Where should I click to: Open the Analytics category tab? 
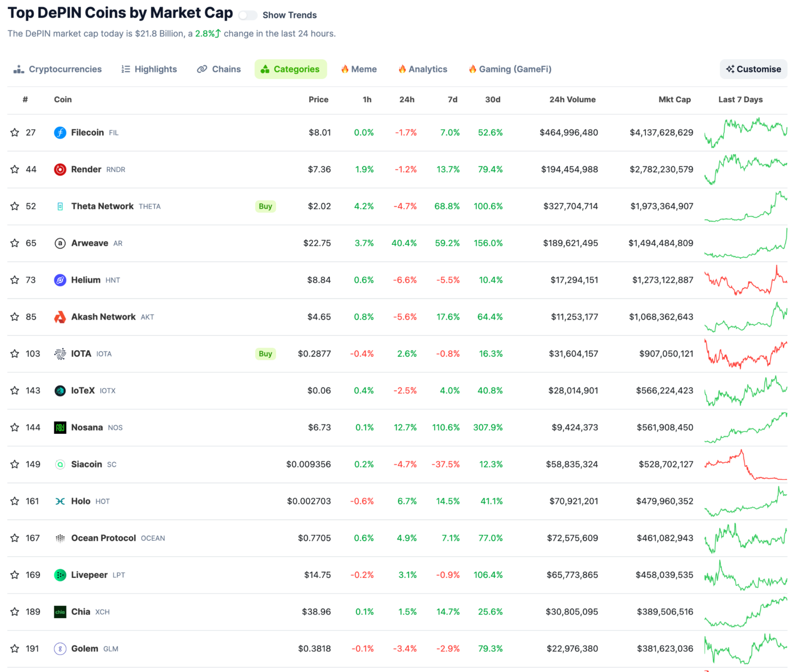tap(423, 69)
